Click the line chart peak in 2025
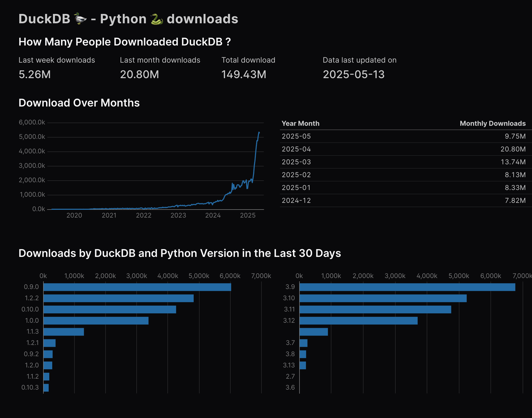The image size is (532, 418). pyautogui.click(x=259, y=132)
